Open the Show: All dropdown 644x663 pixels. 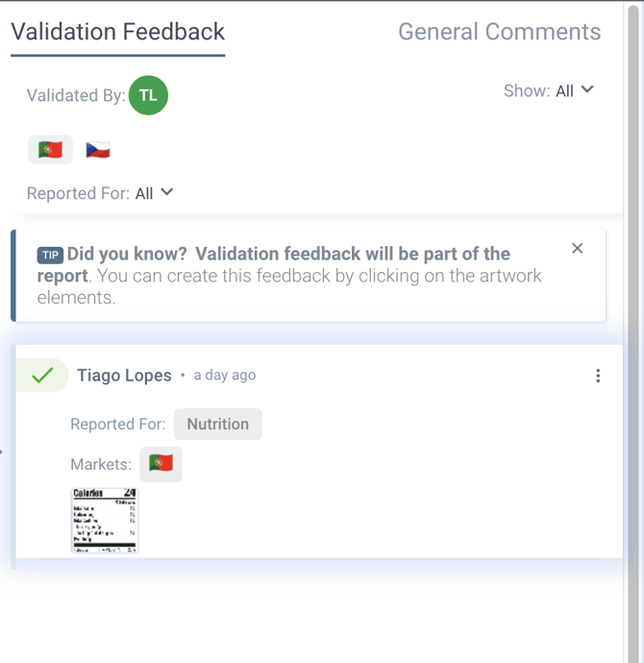(549, 90)
